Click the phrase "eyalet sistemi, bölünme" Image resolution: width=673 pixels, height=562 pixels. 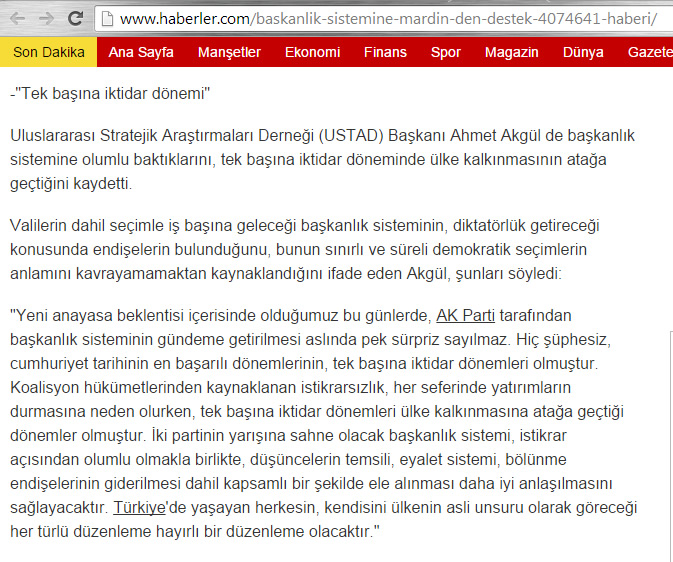[483, 459]
